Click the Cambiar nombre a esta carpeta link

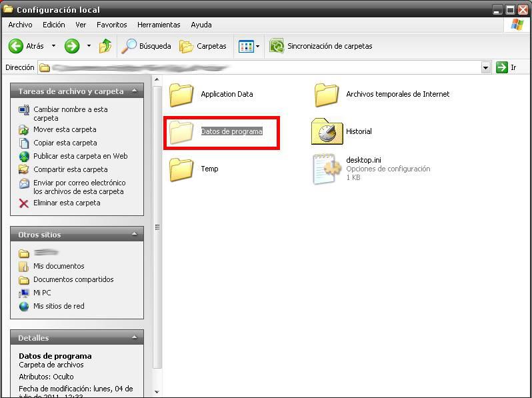71,113
